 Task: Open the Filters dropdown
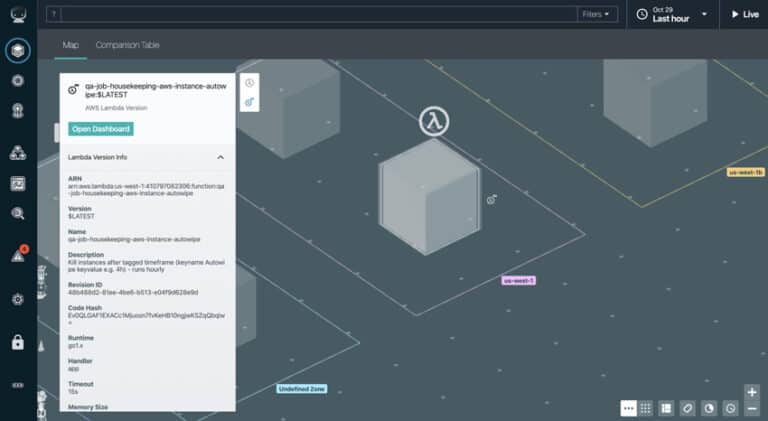pos(596,14)
